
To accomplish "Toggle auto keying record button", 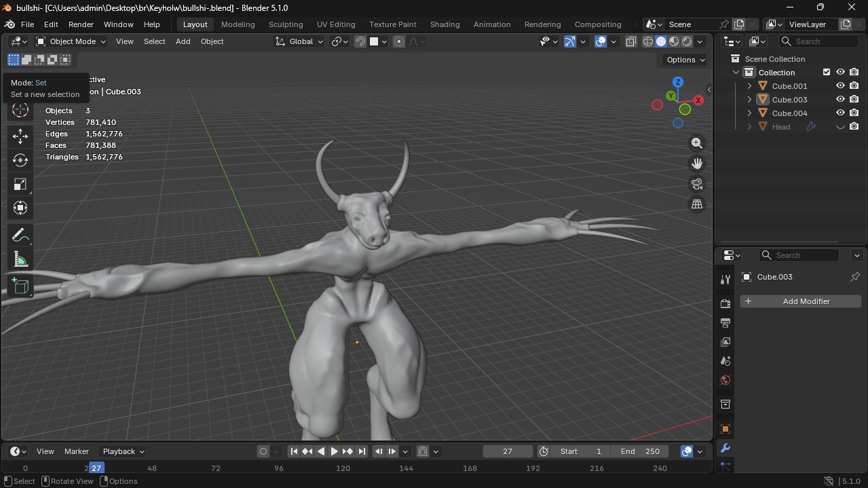I will coord(263,451).
